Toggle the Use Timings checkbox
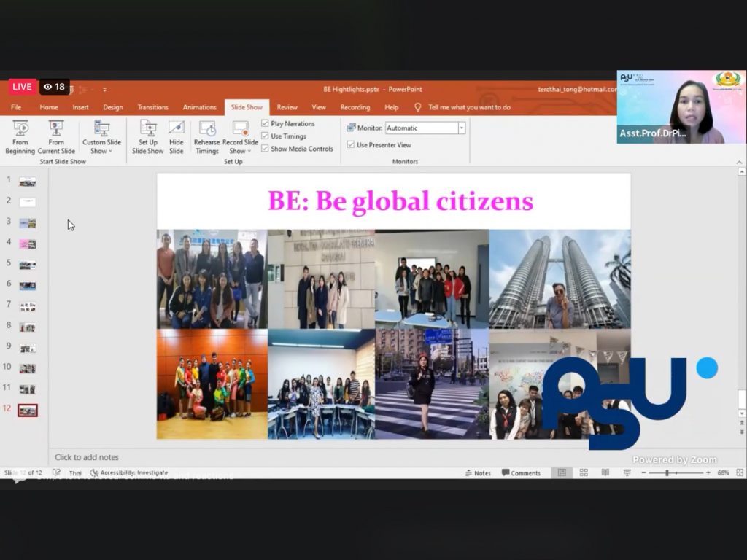Viewport: 747px width, 560px height. [266, 136]
